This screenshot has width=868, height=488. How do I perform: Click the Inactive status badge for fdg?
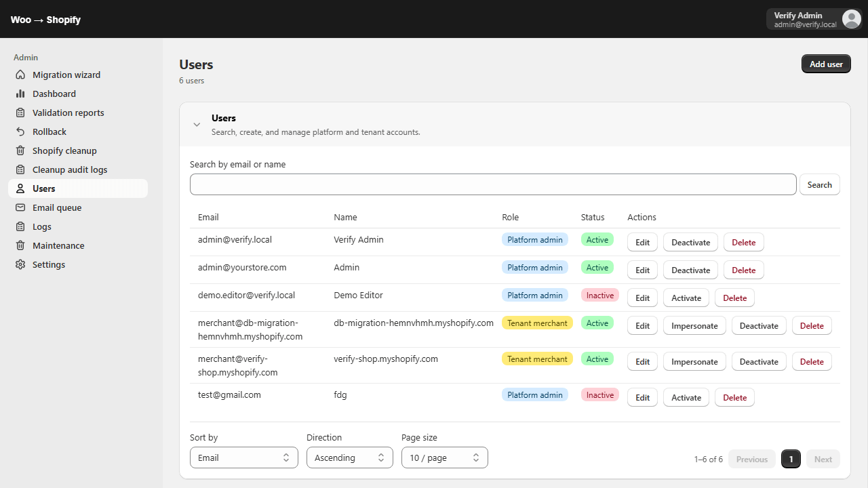click(600, 394)
